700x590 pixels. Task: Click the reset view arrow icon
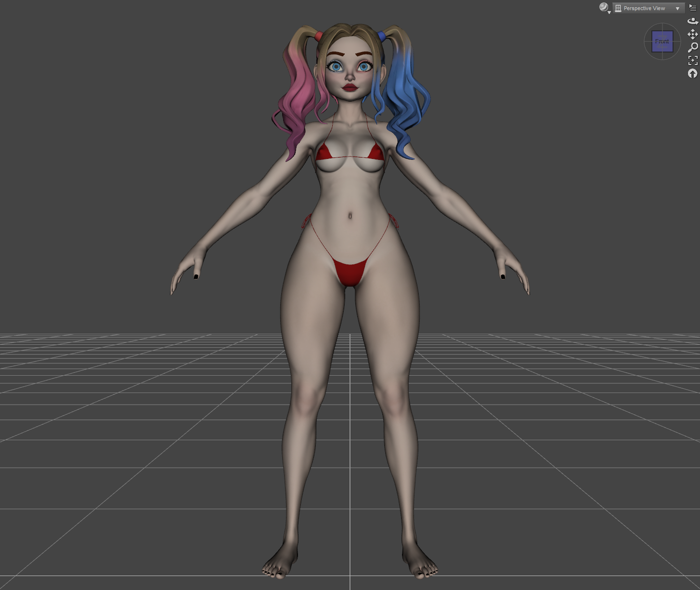pyautogui.click(x=693, y=73)
